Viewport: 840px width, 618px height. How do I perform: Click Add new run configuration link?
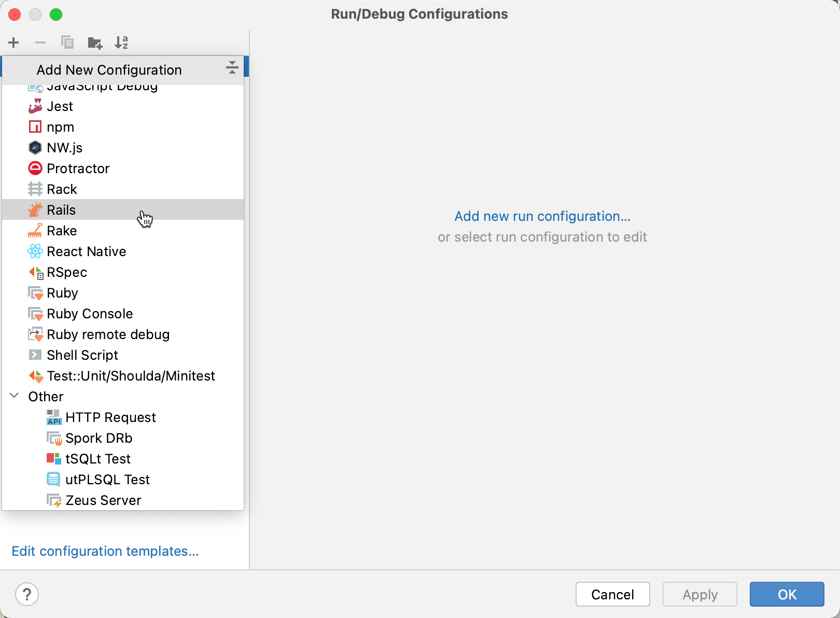click(542, 216)
